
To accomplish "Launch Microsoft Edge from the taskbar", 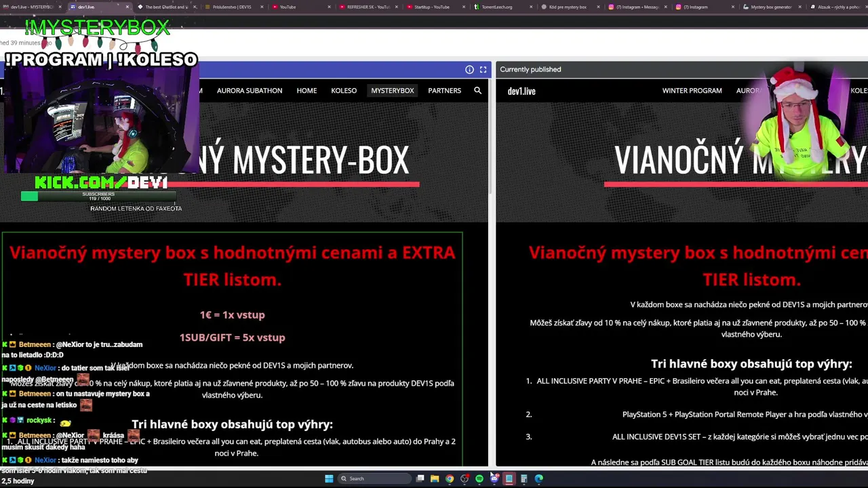I will pyautogui.click(x=539, y=479).
